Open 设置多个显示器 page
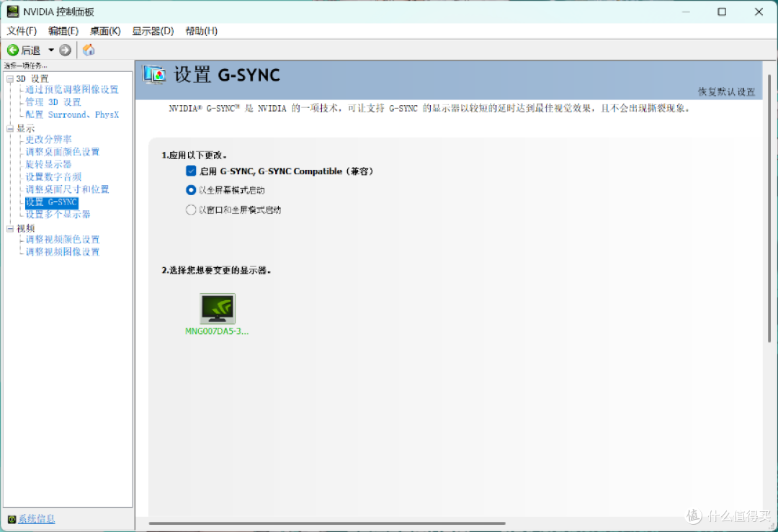The image size is (778, 532). click(x=58, y=215)
